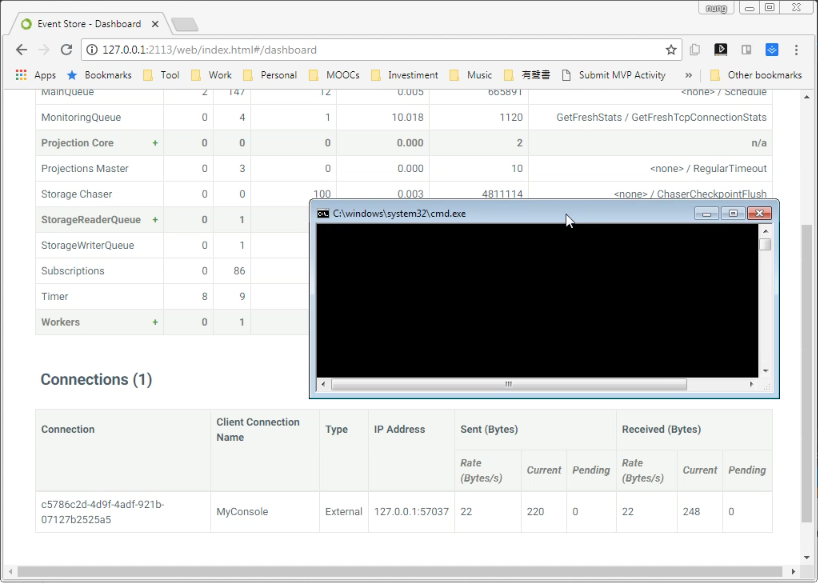This screenshot has width=818, height=583.
Task: Click cmd.exe scroll left arrow
Action: click(x=323, y=384)
